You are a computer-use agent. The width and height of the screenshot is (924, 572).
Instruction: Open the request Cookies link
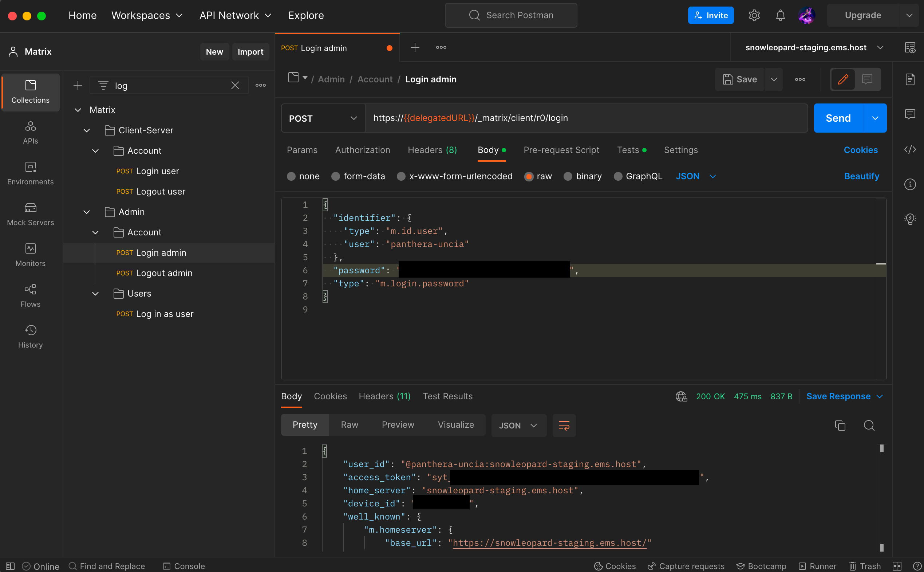(861, 150)
